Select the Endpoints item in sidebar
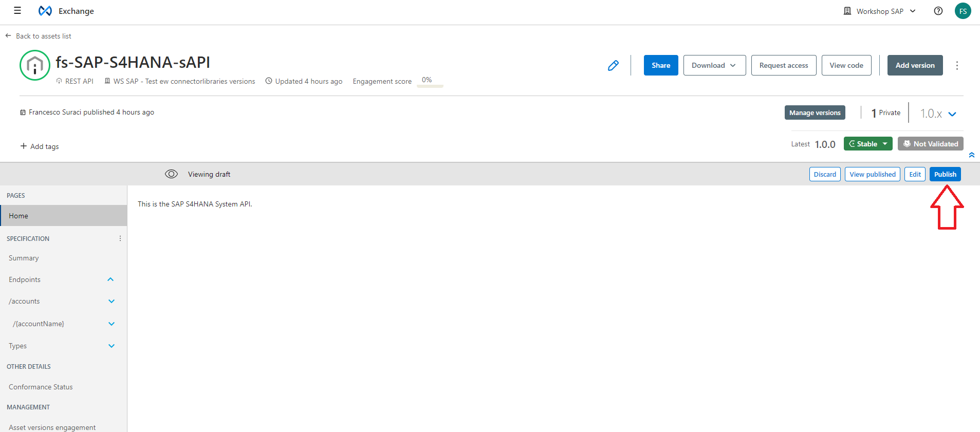 (25, 279)
